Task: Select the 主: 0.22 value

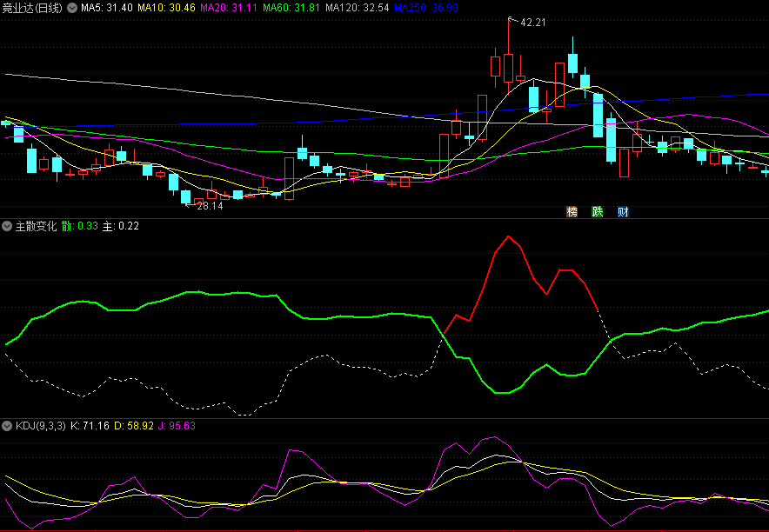Action: pos(121,226)
